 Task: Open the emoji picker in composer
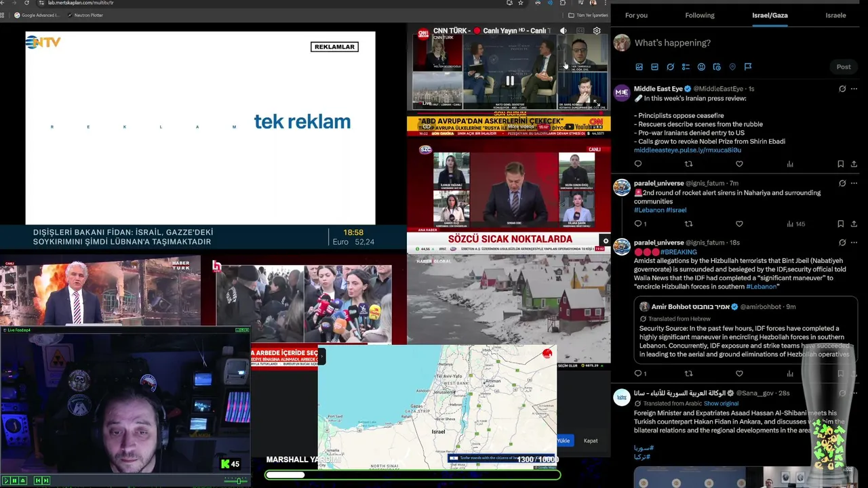tap(701, 66)
